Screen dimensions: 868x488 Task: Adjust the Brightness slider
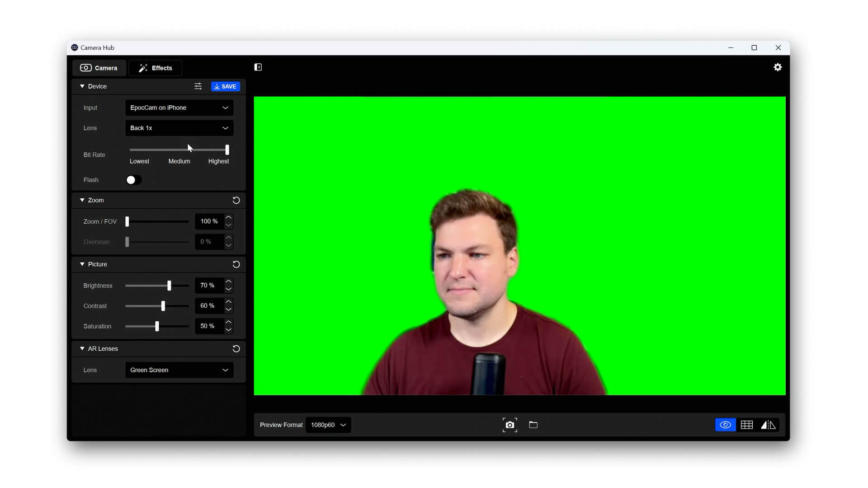point(168,285)
